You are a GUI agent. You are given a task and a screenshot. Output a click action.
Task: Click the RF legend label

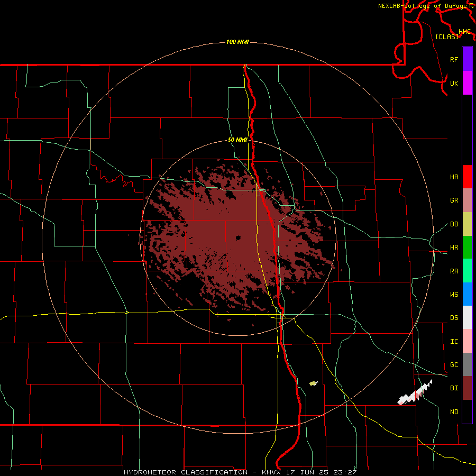coord(454,59)
